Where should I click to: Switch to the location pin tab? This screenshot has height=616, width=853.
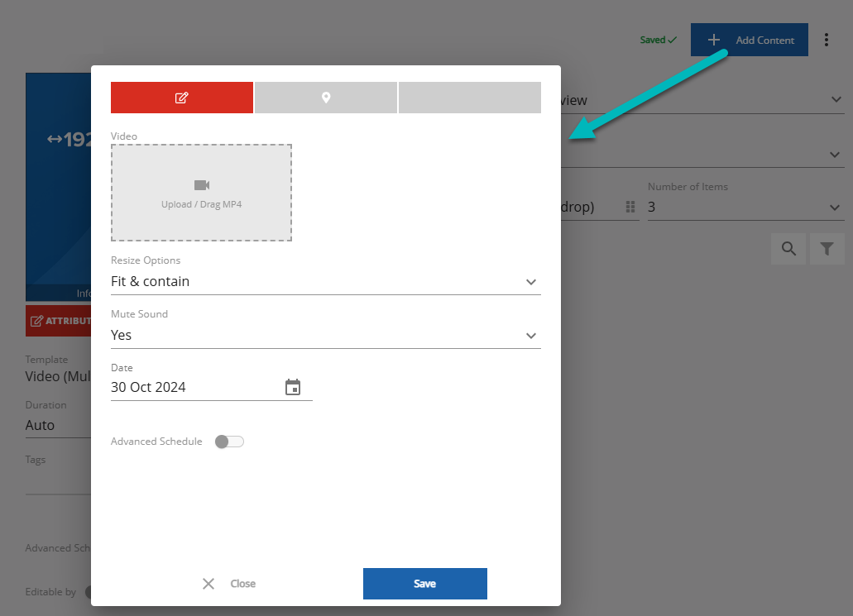326,98
